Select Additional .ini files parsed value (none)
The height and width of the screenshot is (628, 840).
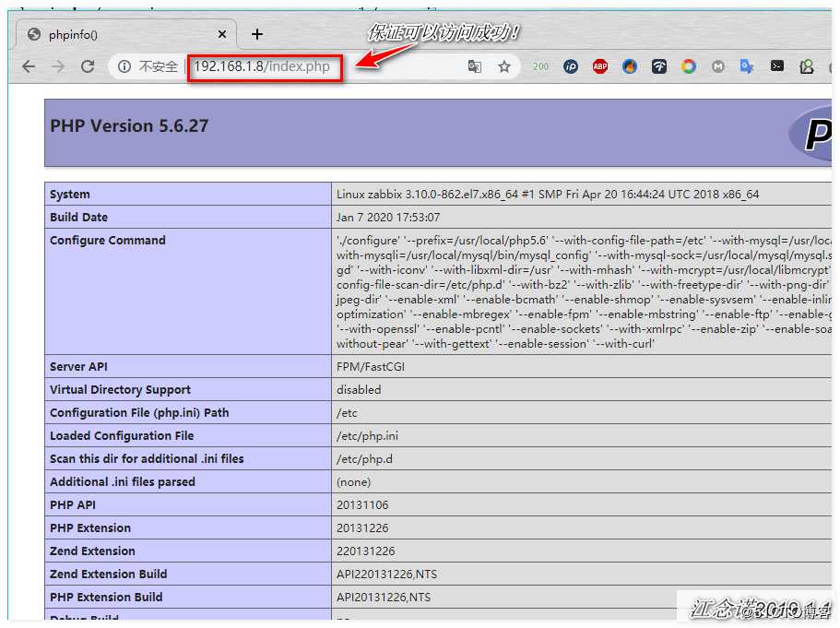[353, 482]
